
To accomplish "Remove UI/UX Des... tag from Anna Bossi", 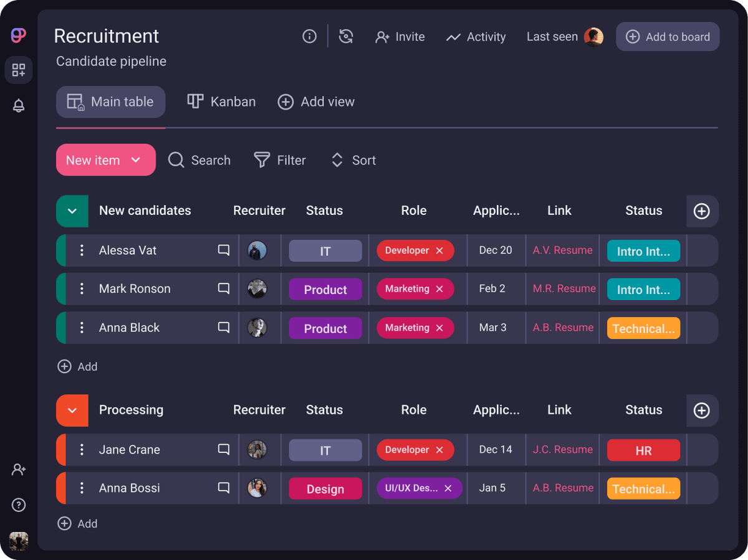I will 448,488.
